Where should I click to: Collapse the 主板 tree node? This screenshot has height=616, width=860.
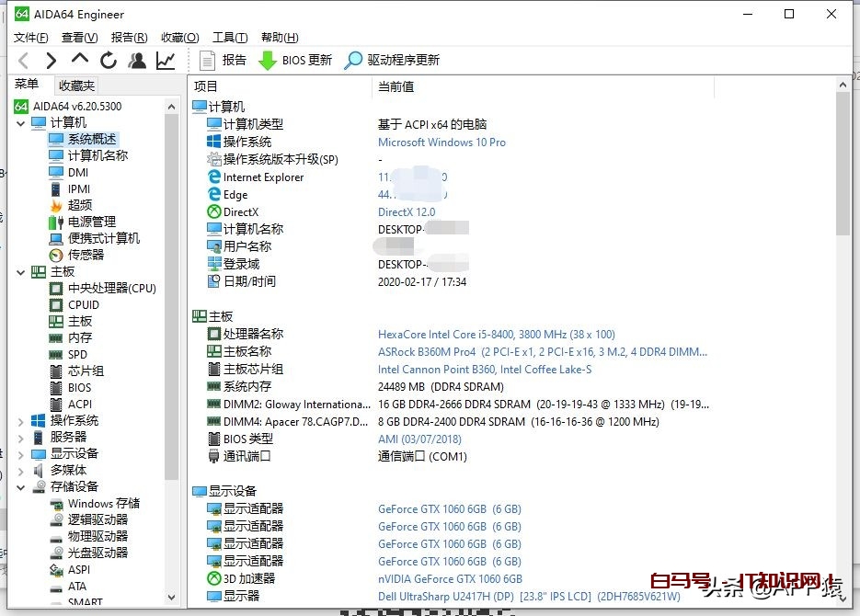[x=20, y=271]
